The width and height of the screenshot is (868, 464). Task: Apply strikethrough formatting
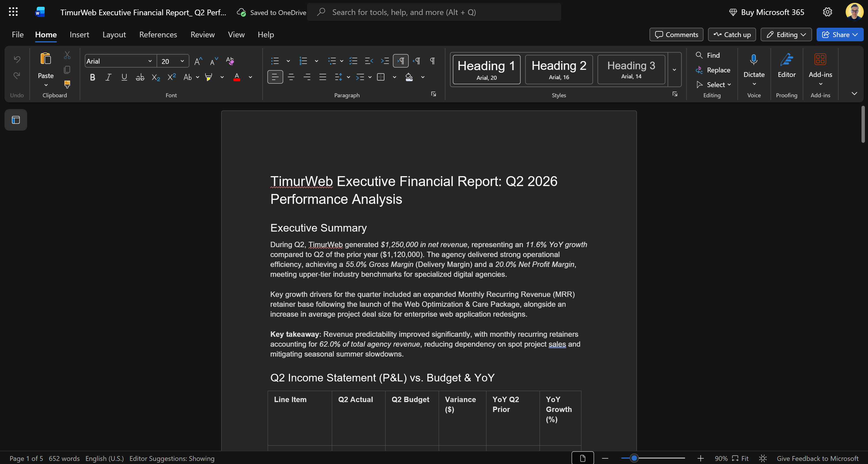140,77
